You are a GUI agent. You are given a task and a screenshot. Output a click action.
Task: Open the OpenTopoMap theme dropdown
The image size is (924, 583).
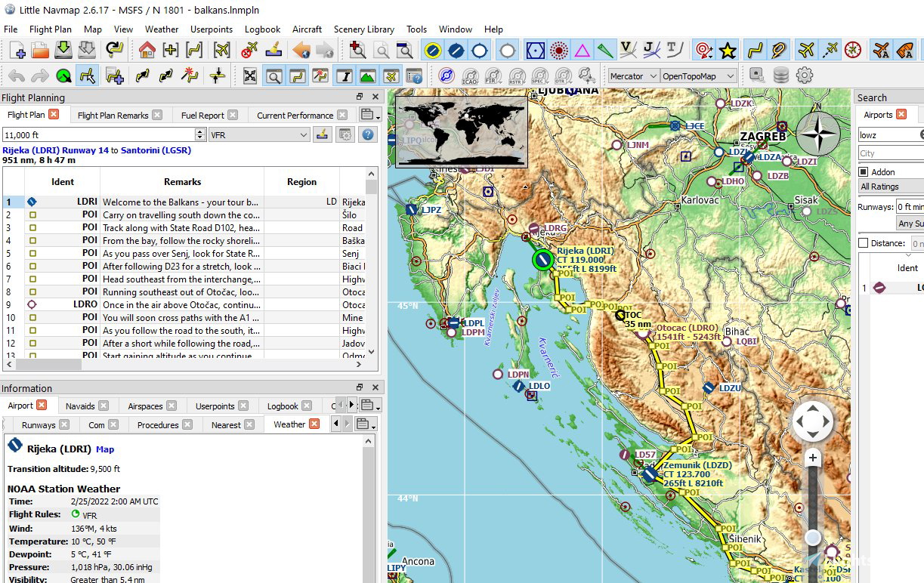tap(698, 76)
